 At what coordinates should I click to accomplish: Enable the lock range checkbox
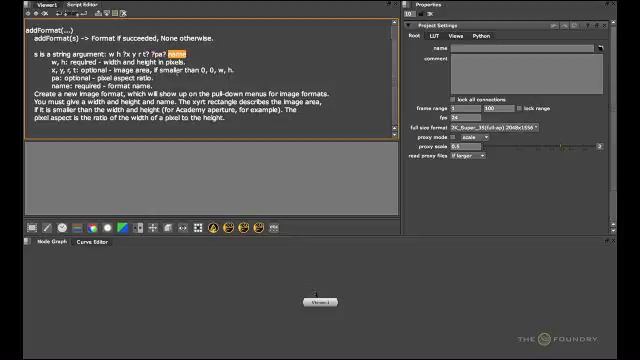click(519, 109)
